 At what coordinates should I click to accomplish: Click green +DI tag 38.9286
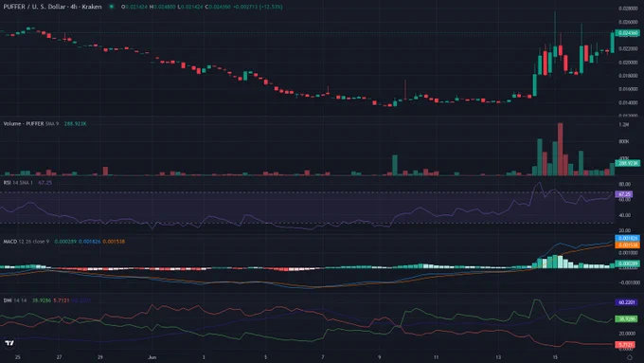coord(626,318)
